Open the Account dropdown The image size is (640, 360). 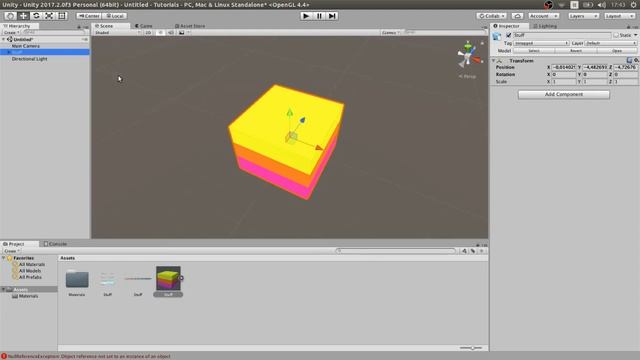pos(544,16)
